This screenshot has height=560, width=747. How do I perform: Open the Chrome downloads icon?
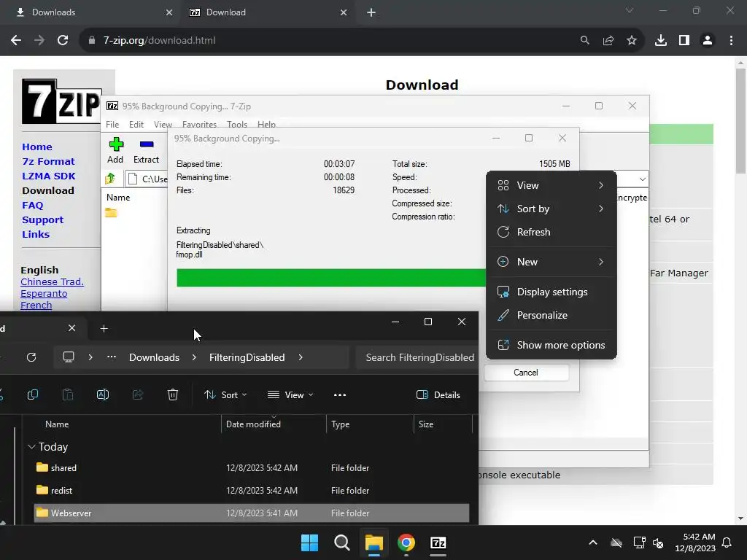pos(661,41)
